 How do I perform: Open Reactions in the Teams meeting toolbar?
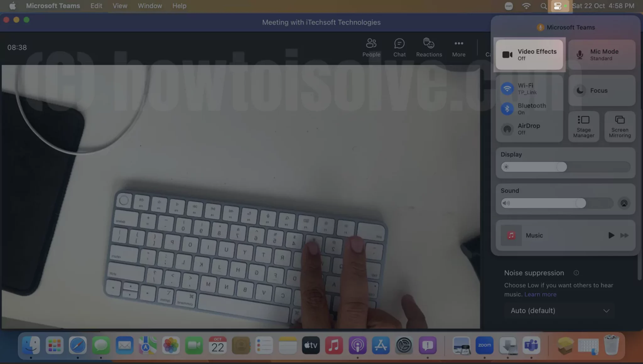(x=429, y=48)
